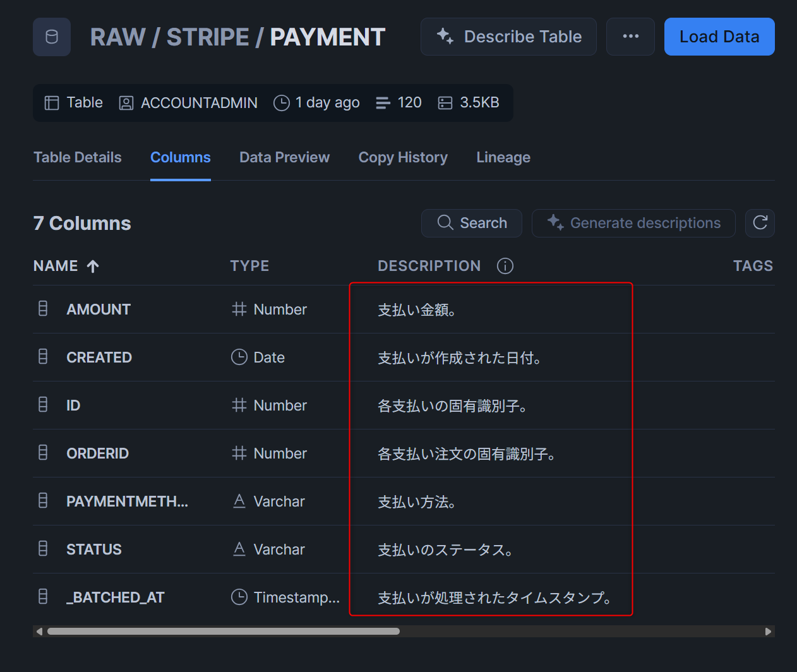Click the Number type icon for ID
This screenshot has height=672, width=797.
coord(239,405)
